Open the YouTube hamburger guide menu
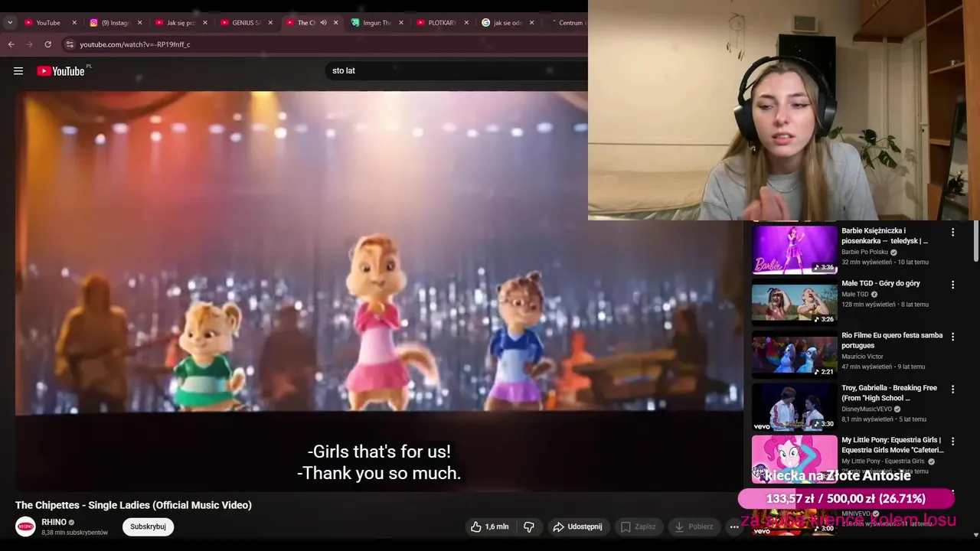This screenshot has height=551, width=980. point(18,71)
